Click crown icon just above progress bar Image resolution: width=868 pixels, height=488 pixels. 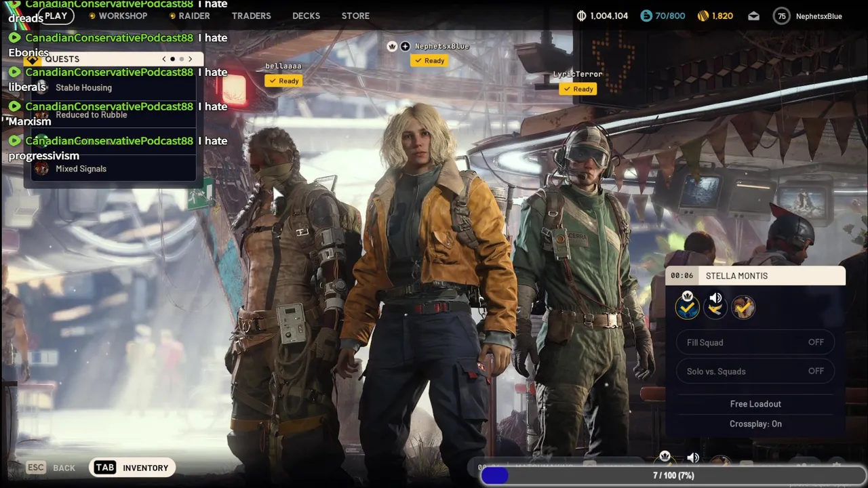(x=665, y=457)
